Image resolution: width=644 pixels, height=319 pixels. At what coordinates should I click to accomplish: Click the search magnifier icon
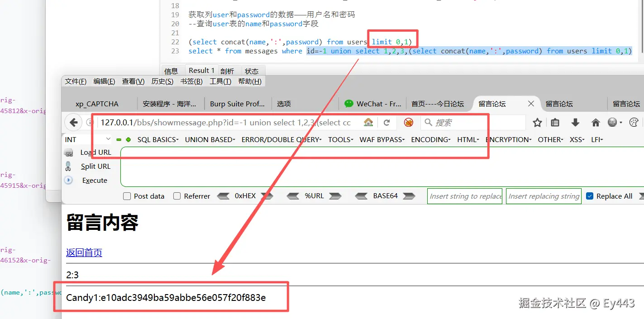[x=428, y=123]
